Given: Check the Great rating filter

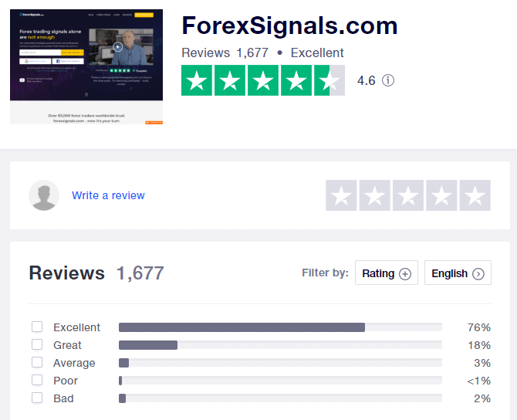Looking at the screenshot, I should [37, 345].
